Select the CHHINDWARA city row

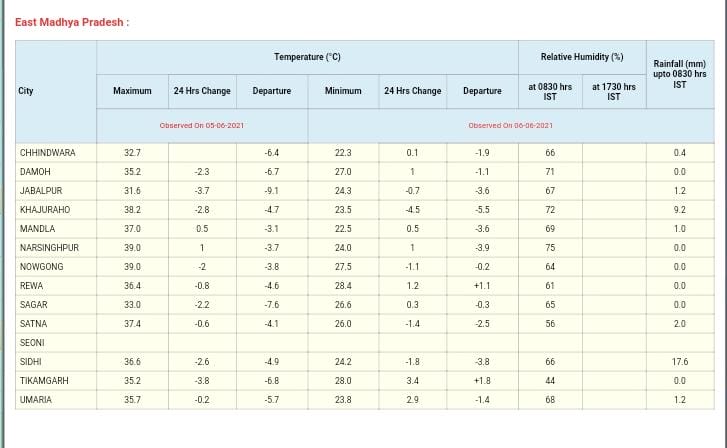[x=48, y=153]
